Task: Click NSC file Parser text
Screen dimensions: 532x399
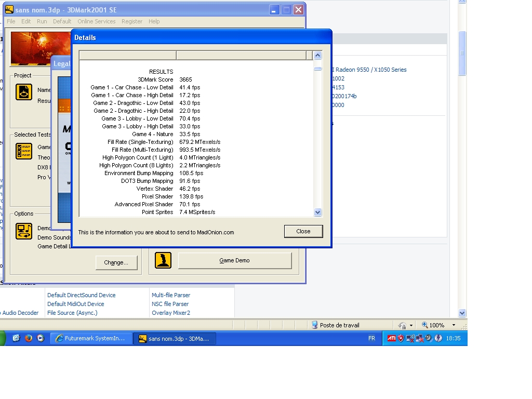Action: pos(170,304)
